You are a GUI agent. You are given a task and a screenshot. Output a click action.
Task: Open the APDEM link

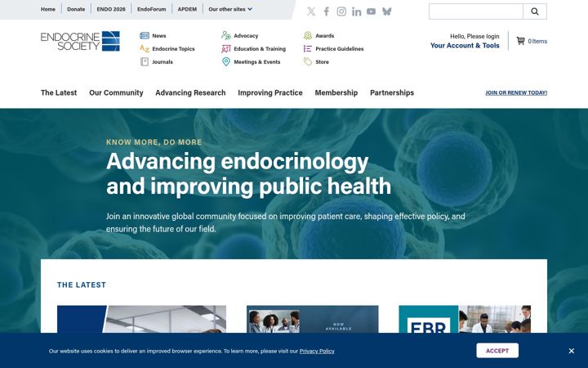pyautogui.click(x=187, y=9)
